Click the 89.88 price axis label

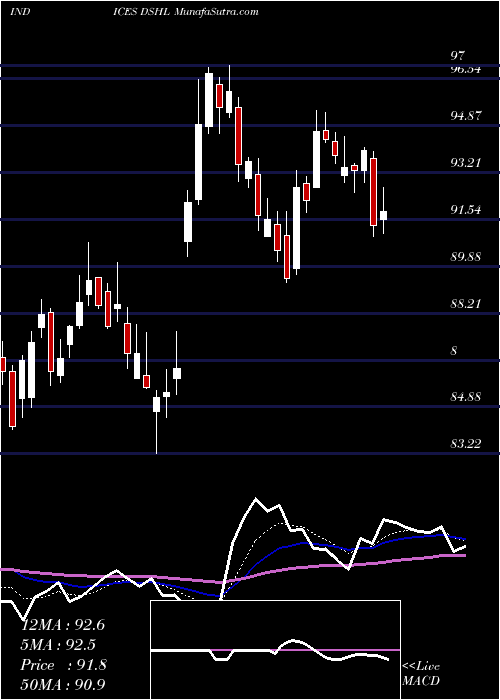tap(466, 257)
